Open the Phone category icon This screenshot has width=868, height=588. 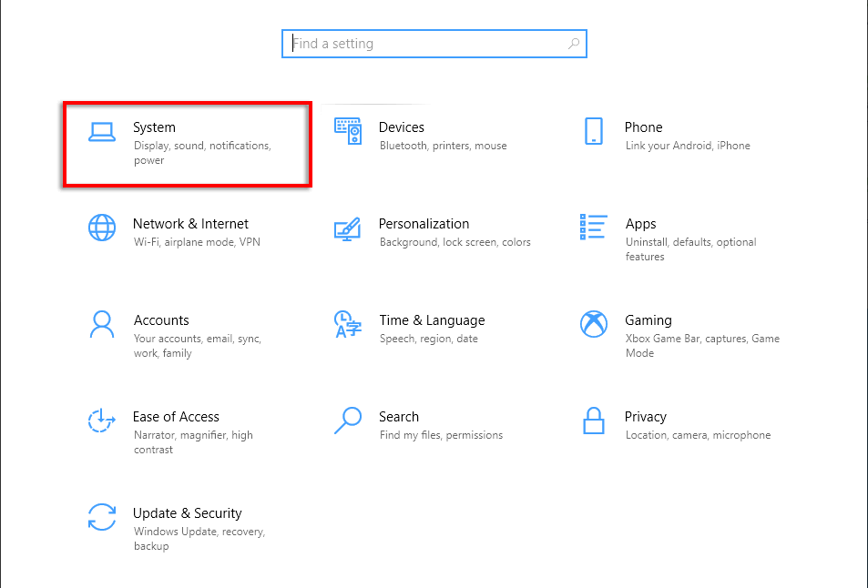click(x=593, y=132)
